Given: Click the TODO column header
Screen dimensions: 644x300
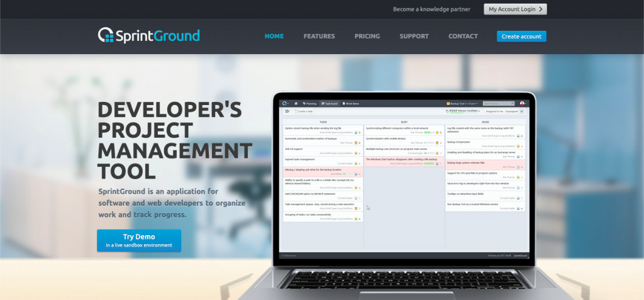Looking at the screenshot, I should tap(323, 122).
